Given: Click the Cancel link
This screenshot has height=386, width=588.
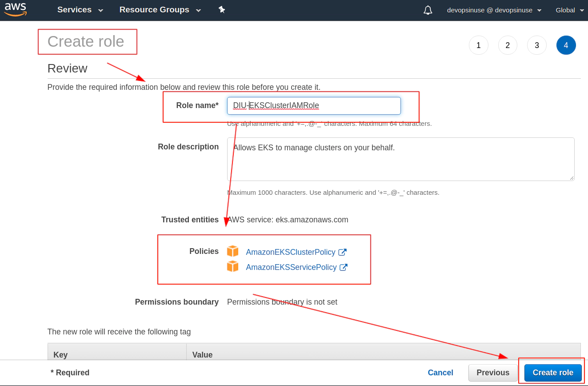Looking at the screenshot, I should 440,373.
